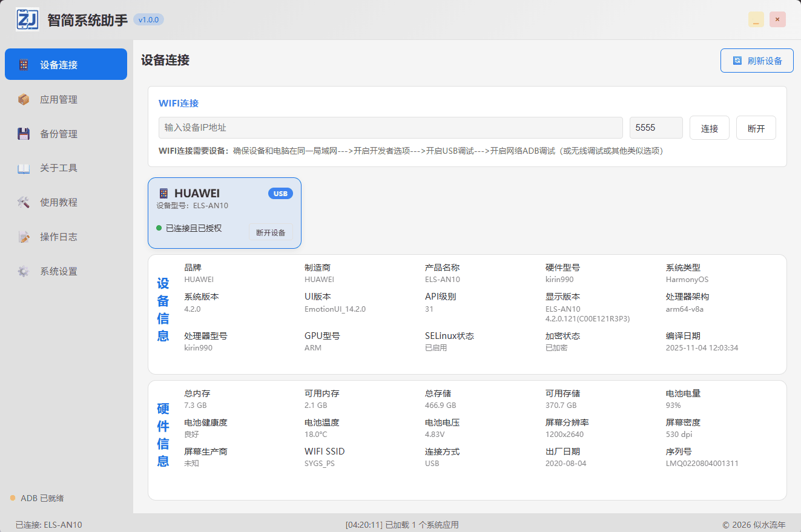Screen dimensions: 801x532
Task: Click compile date 2025-11-04 12:03:34
Action: 702,347
